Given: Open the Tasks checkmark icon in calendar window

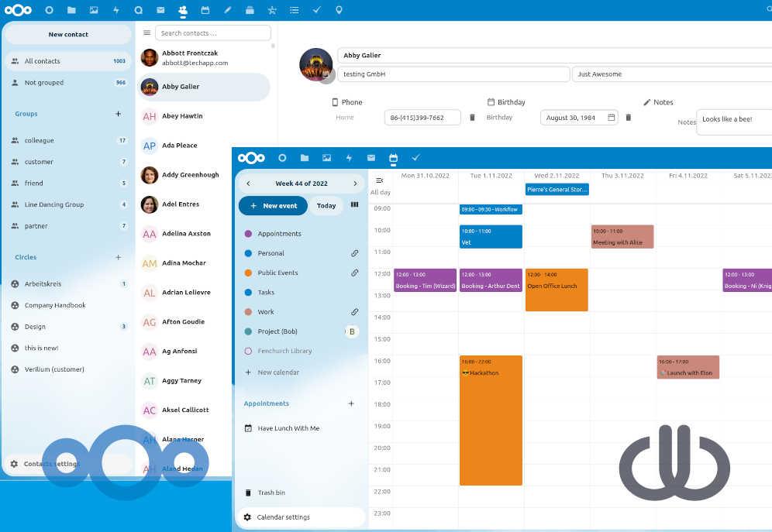Looking at the screenshot, I should coord(415,158).
